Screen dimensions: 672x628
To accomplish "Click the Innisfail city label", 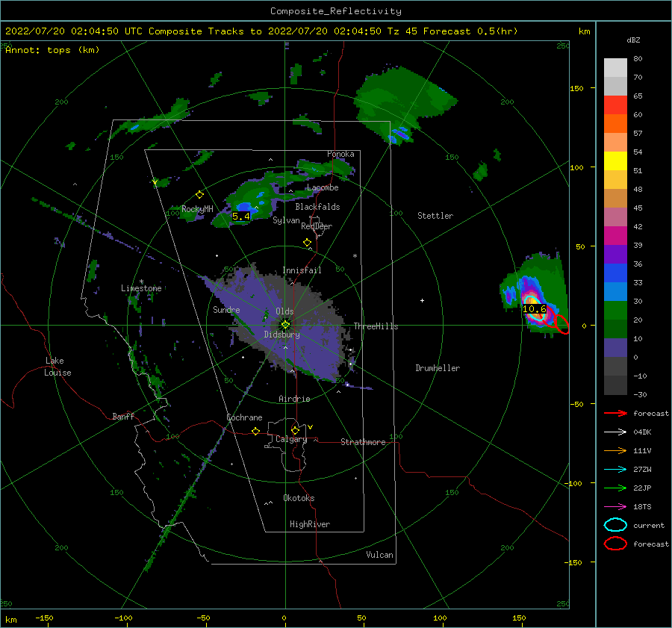I will tap(302, 270).
